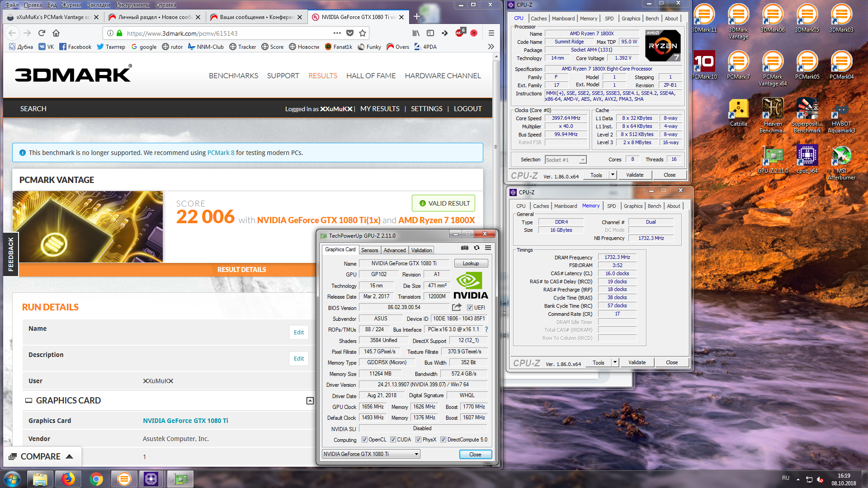This screenshot has width=868, height=488.
Task: Open the Feedback side tab
Action: [x=11, y=254]
